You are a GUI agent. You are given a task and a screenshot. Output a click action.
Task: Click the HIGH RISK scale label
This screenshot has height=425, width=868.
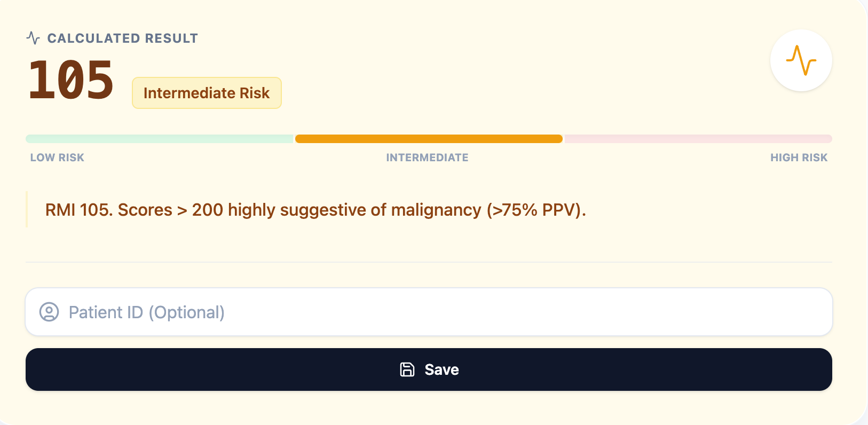click(x=799, y=158)
